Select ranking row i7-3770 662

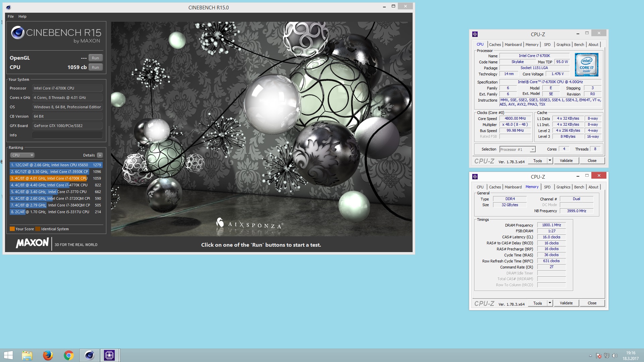pos(56,192)
